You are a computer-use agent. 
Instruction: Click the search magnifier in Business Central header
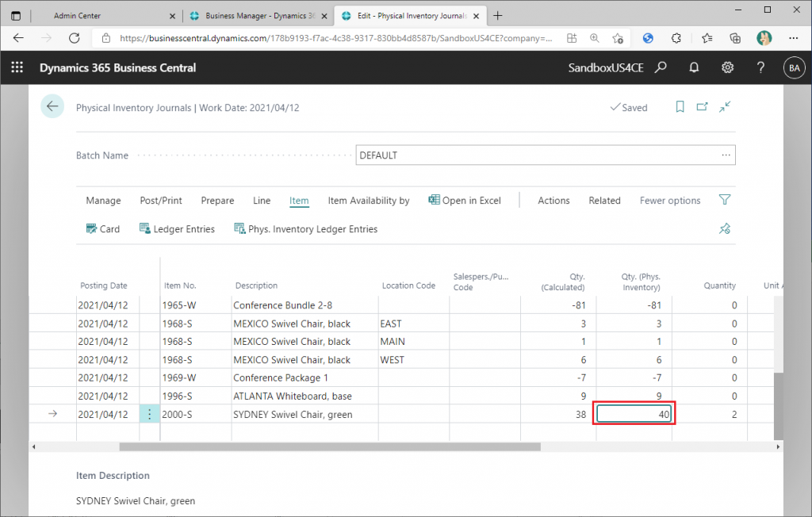tap(661, 67)
